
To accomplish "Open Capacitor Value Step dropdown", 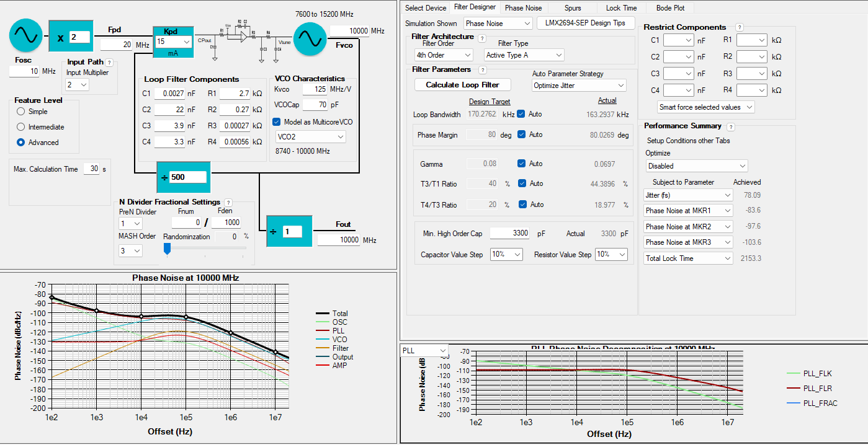I will 506,255.
